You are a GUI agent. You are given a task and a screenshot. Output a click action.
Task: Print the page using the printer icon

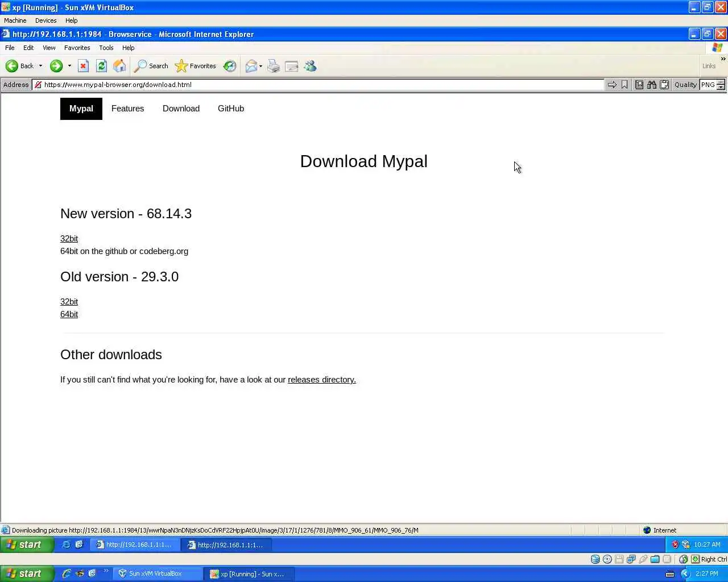[274, 66]
